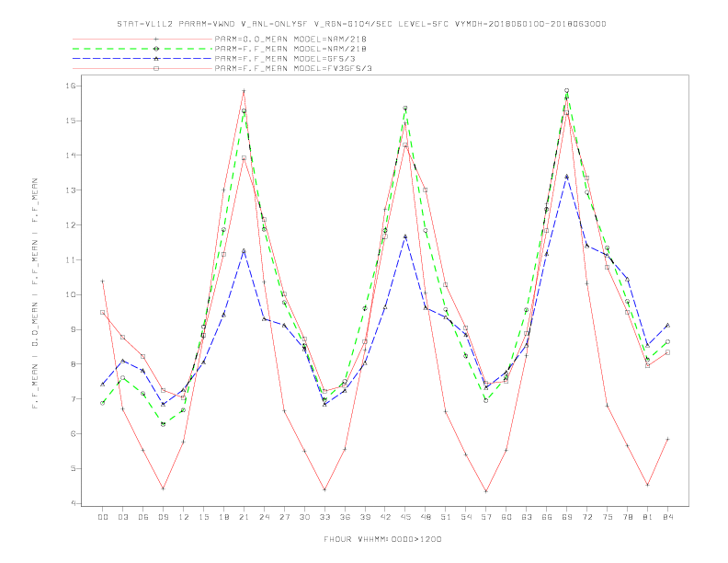Click y-axis tick label 14
The image size is (728, 563).
73,155
